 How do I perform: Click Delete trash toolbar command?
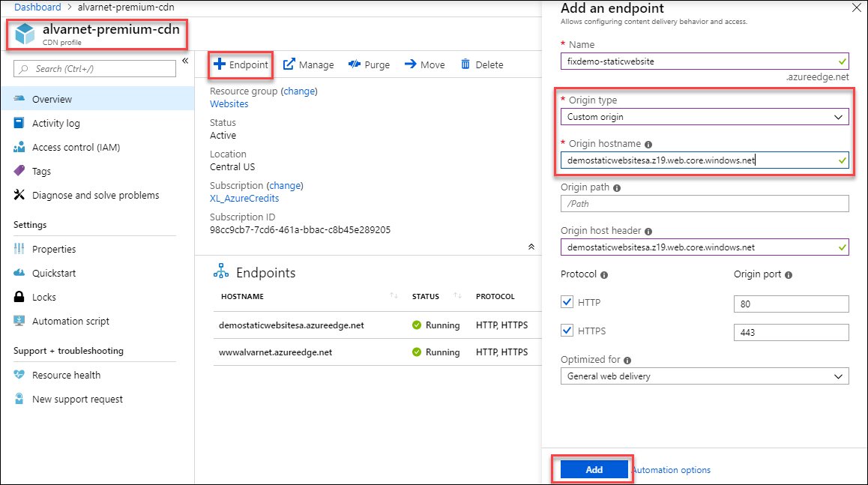[x=482, y=64]
